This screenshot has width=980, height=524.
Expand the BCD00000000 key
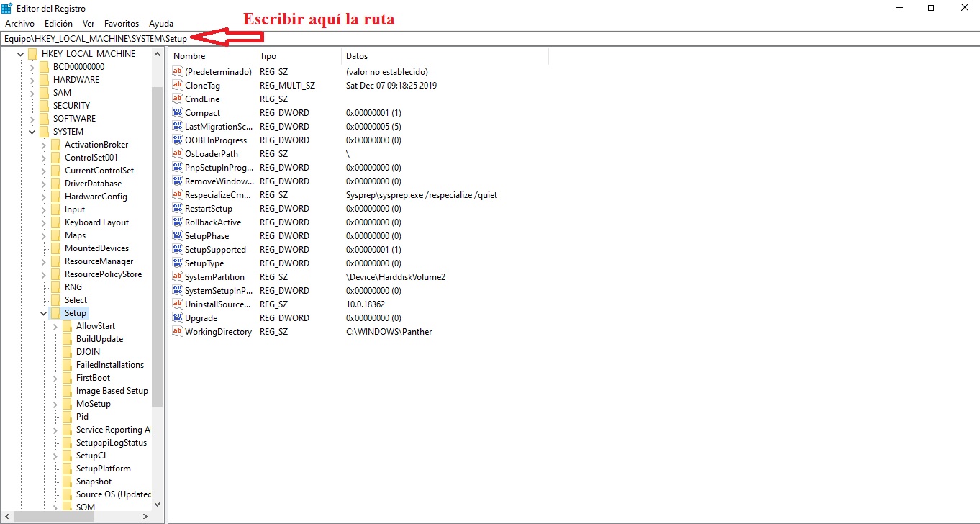click(32, 67)
